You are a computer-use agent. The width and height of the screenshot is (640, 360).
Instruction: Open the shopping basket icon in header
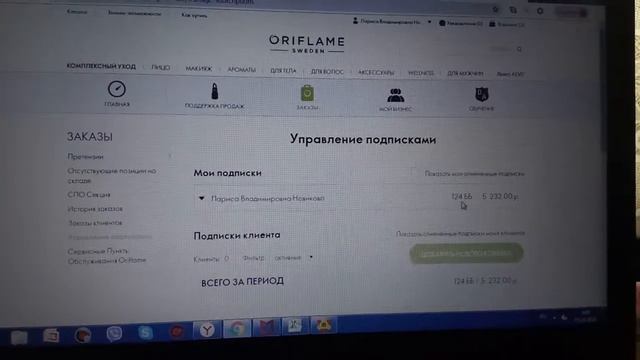click(x=492, y=24)
